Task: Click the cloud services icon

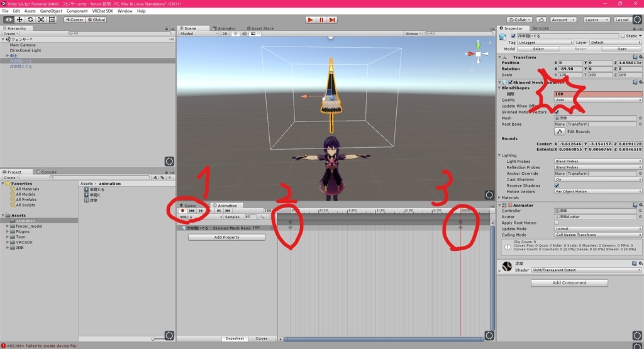Action: coord(541,19)
